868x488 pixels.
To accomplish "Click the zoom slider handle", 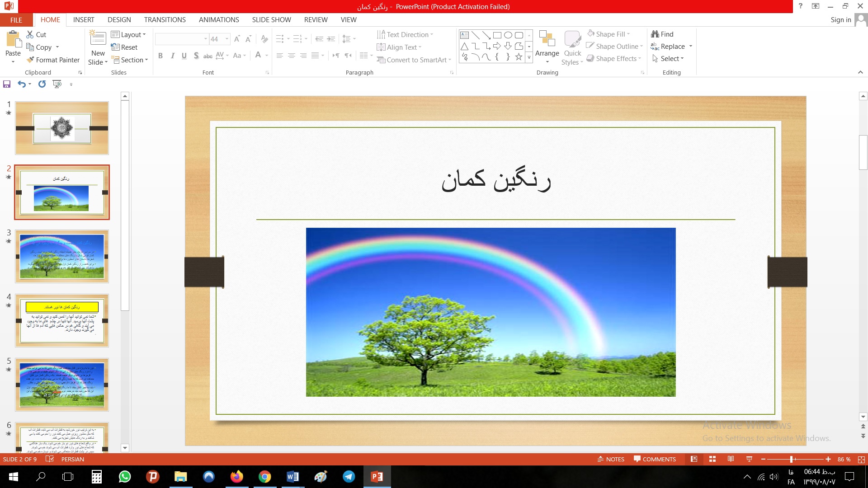I will point(792,459).
